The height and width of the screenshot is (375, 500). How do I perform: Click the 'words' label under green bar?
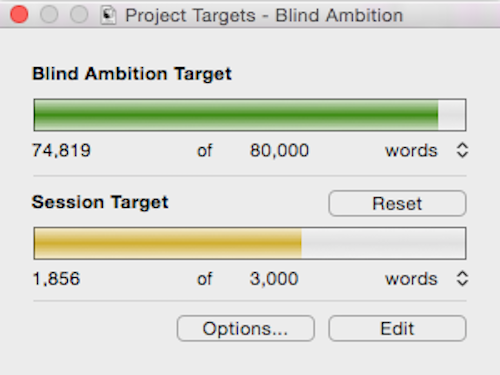pyautogui.click(x=411, y=151)
